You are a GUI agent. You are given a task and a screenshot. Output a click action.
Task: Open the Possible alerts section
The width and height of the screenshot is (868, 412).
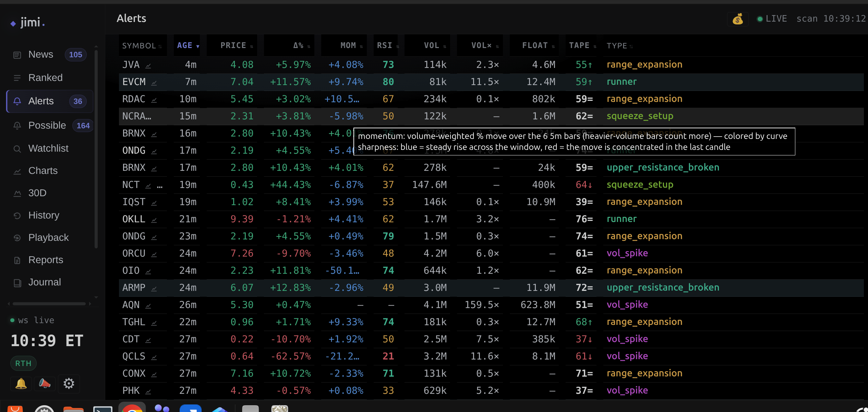click(49, 126)
